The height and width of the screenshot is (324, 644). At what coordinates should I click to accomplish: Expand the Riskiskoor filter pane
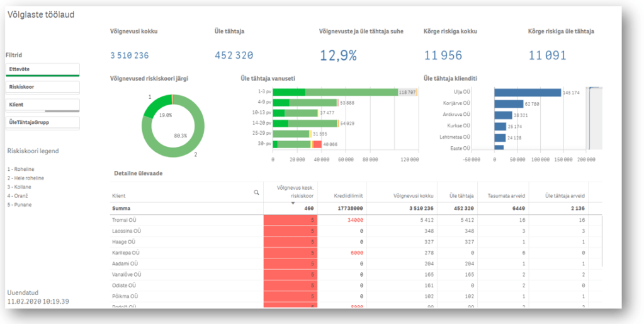(x=43, y=87)
